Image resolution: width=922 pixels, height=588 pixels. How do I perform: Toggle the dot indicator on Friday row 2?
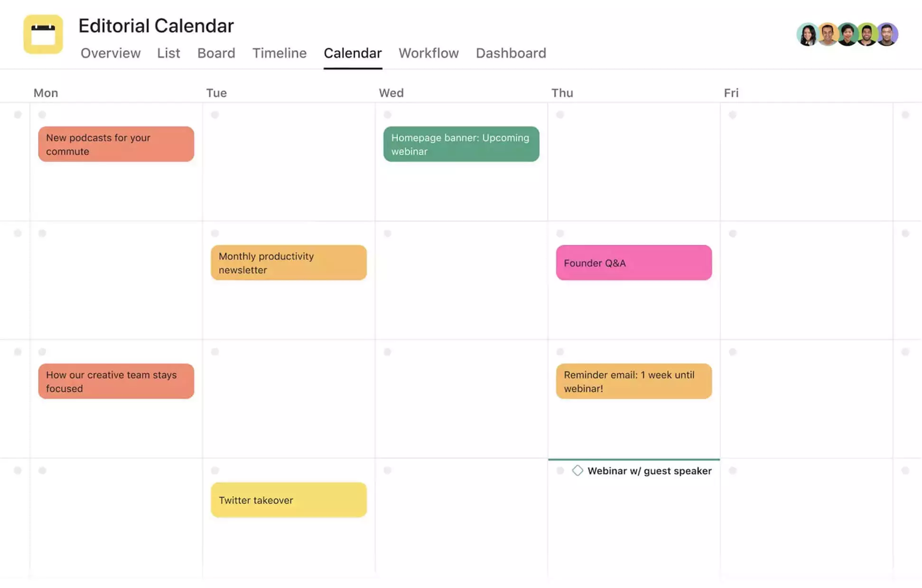pos(733,233)
